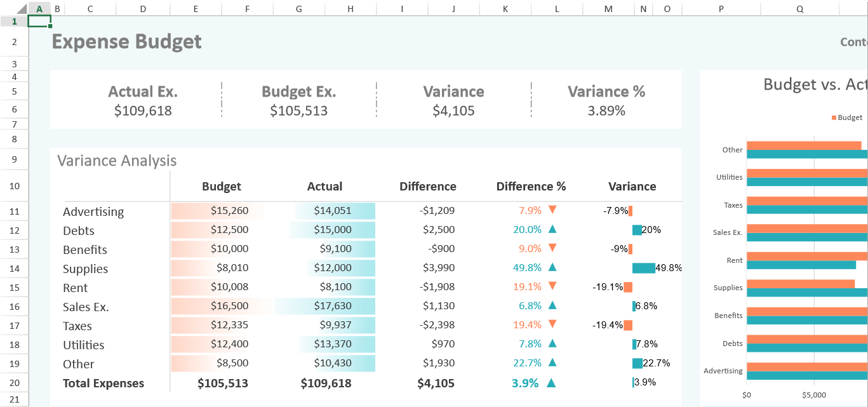The image size is (868, 407).
Task: Click the down triangle next to Benefits 9.0%
Action: (552, 248)
